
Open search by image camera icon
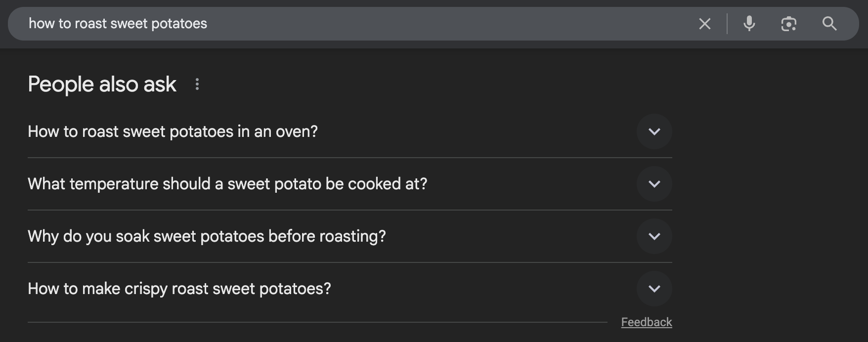click(x=789, y=24)
